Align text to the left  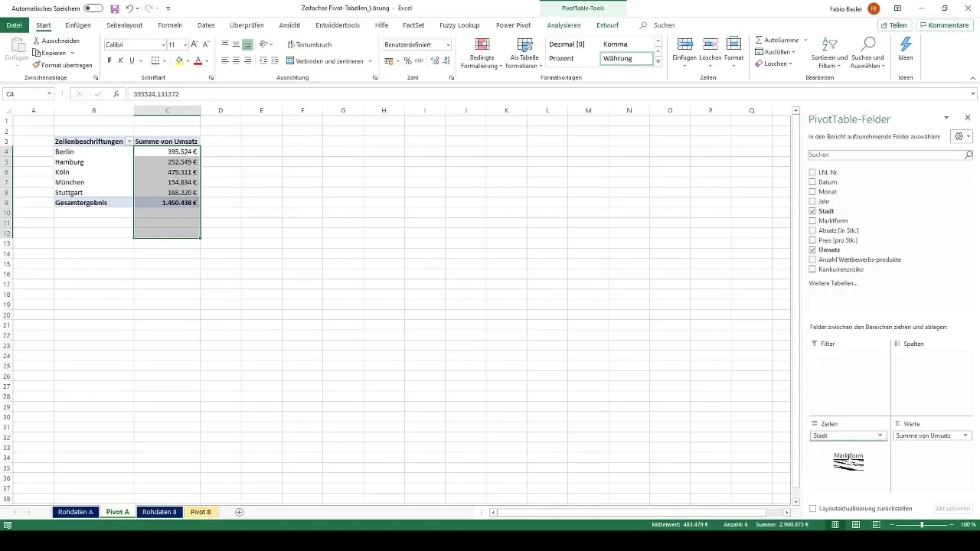(224, 60)
